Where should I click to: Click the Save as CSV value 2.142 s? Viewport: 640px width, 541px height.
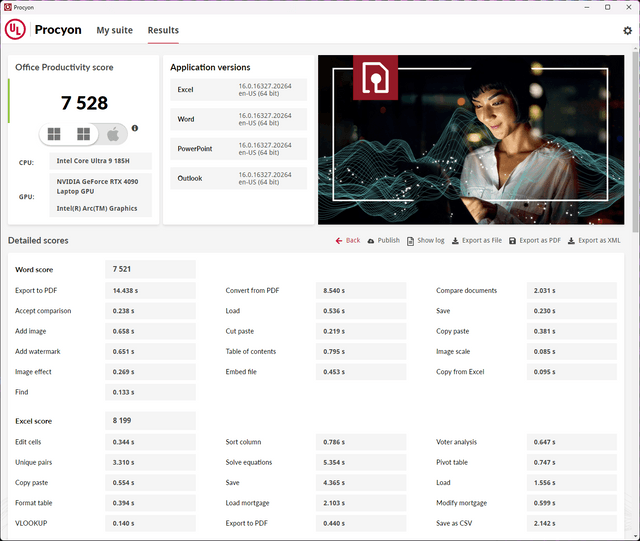[571, 523]
